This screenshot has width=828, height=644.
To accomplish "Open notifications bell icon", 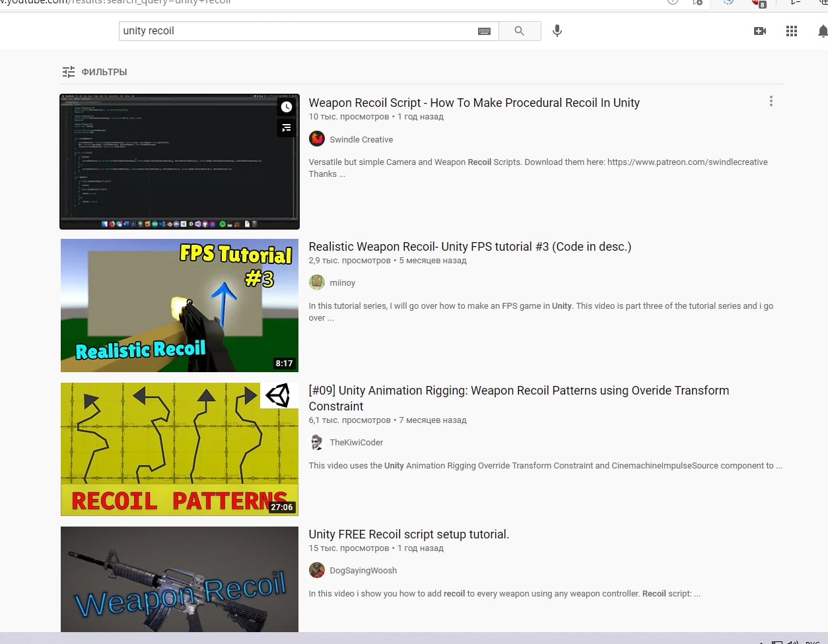I will pyautogui.click(x=823, y=31).
